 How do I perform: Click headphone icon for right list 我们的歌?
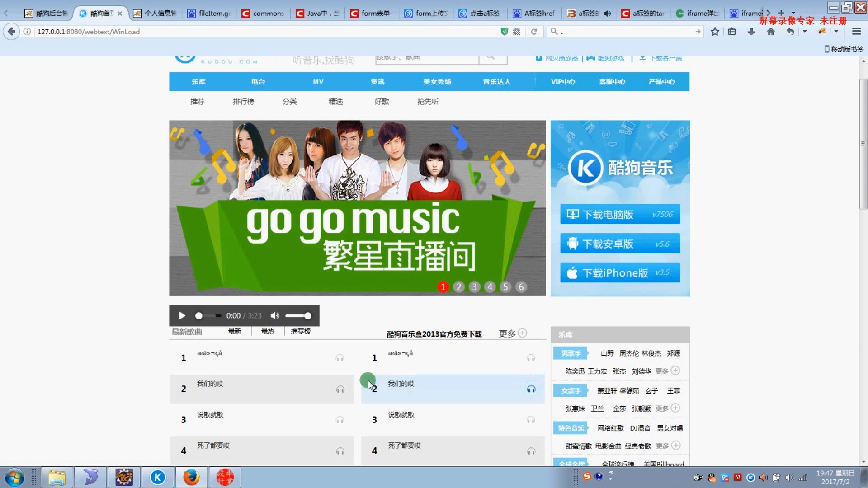pyautogui.click(x=531, y=389)
